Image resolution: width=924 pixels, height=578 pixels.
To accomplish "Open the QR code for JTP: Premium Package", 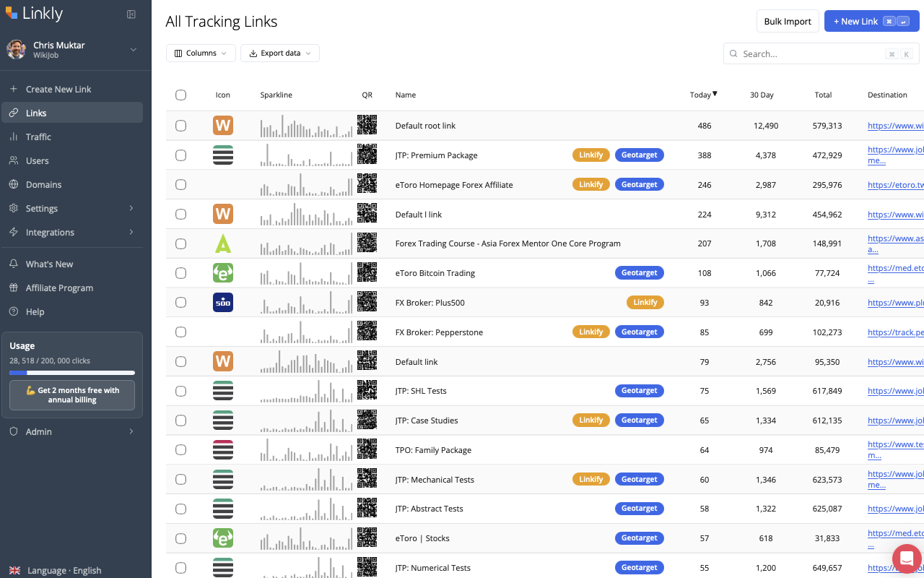I will 367,155.
